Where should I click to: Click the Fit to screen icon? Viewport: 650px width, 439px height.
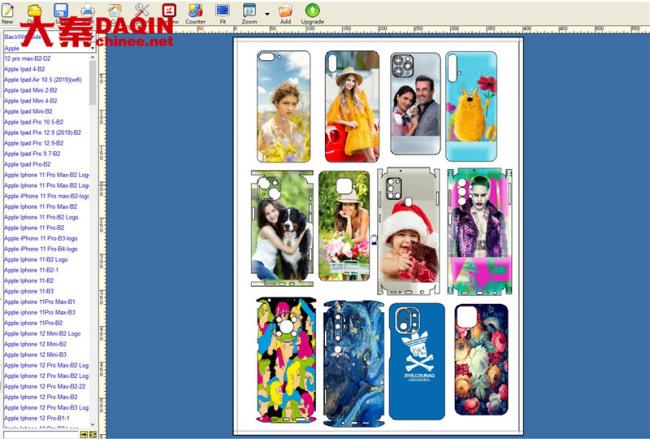(223, 12)
